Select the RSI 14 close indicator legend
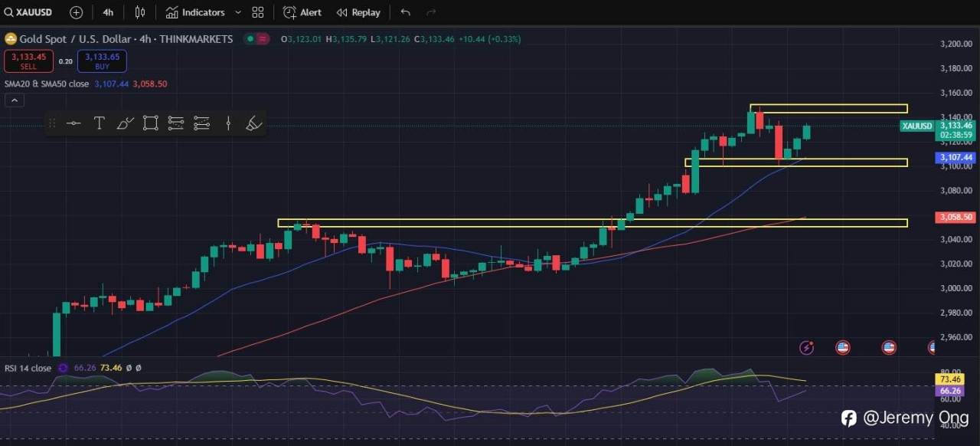Screen dimensions: 980x446 click(x=28, y=368)
